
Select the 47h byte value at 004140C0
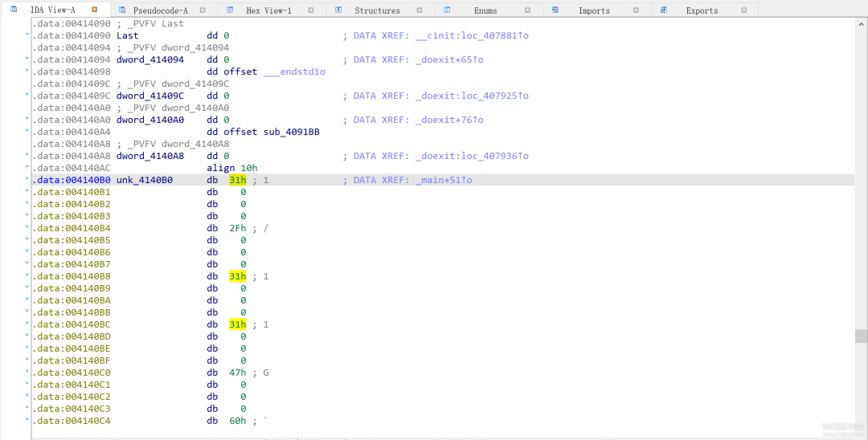[x=238, y=373]
